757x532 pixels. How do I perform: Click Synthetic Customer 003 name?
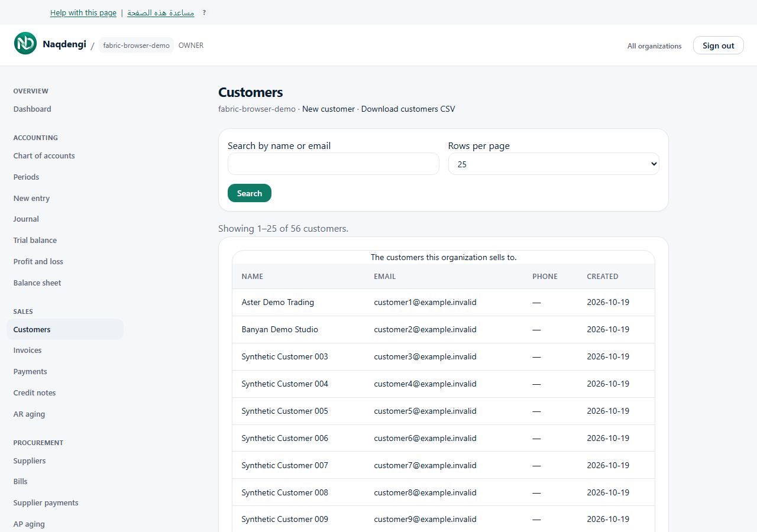click(285, 356)
